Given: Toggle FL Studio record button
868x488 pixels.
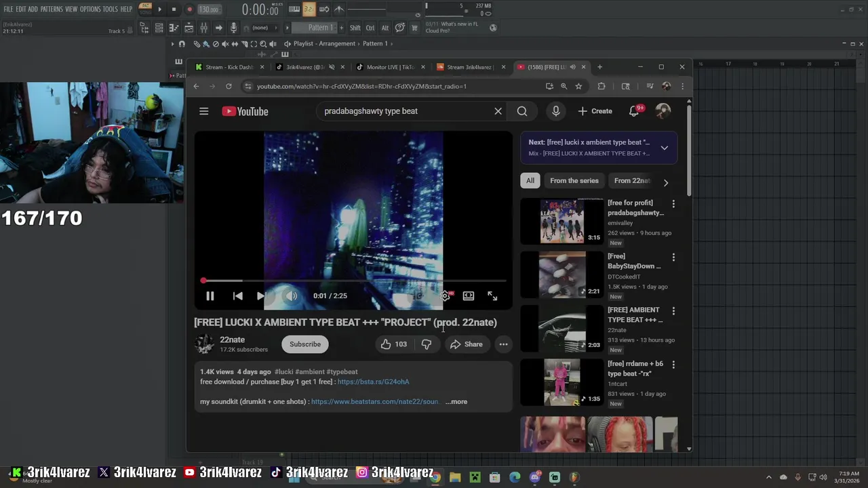Looking at the screenshot, I should click(x=189, y=9).
